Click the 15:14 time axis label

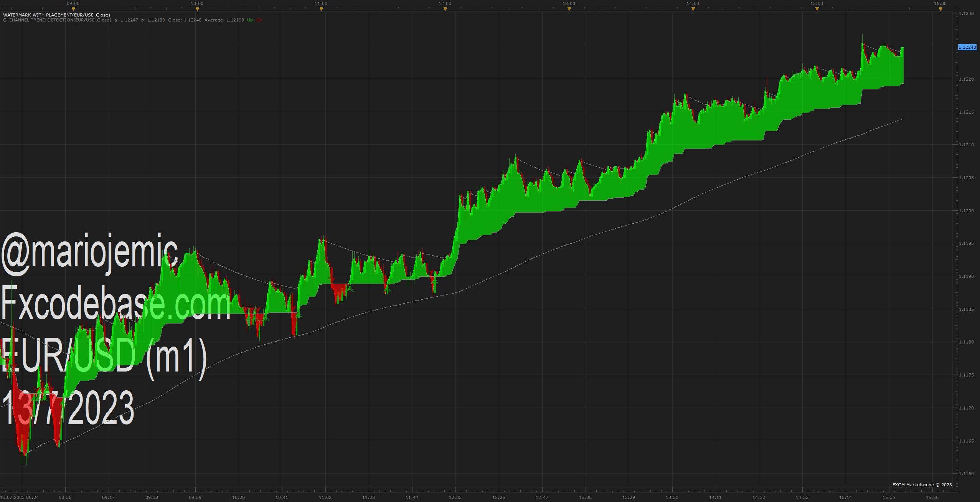pos(845,497)
